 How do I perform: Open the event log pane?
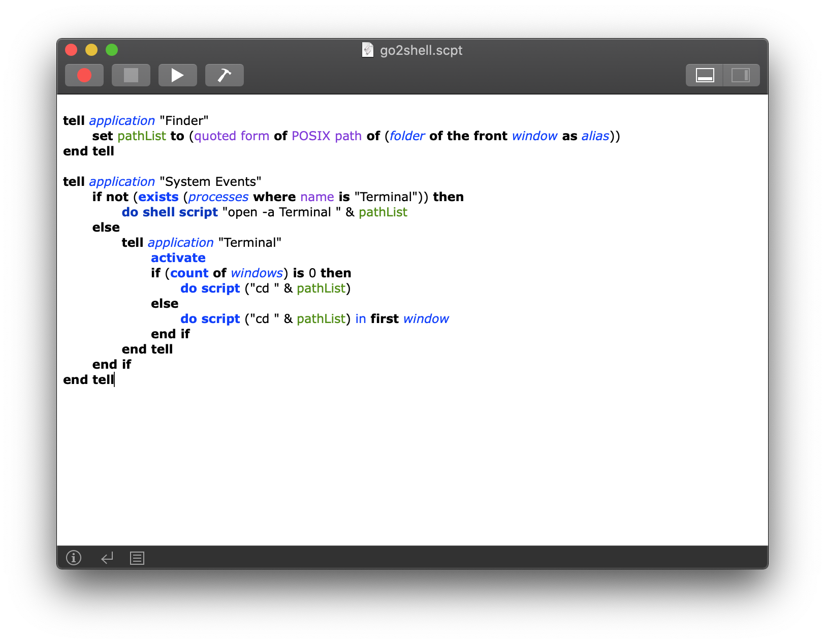[136, 558]
